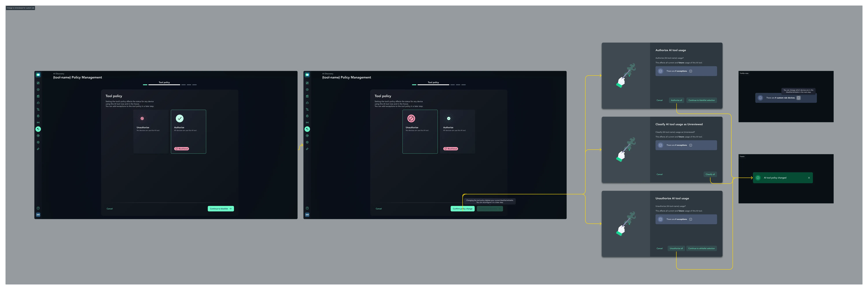Image resolution: width=868 pixels, height=290 pixels.
Task: Select the cloud icon in the right screen sidebar
Action: pyautogui.click(x=307, y=103)
